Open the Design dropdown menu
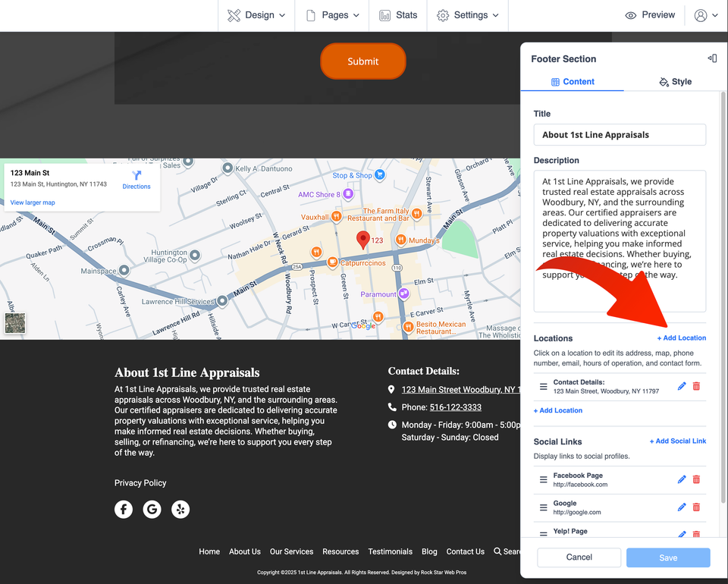 click(256, 15)
